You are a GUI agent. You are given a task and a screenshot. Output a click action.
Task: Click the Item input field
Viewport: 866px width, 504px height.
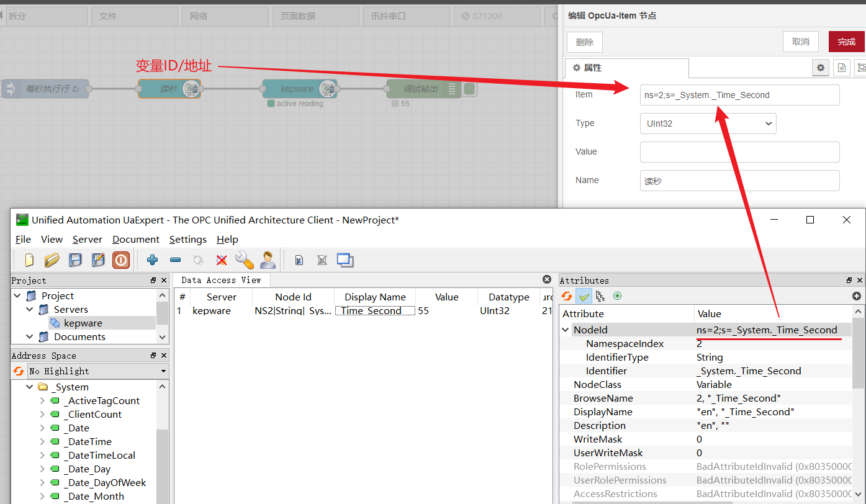point(739,95)
